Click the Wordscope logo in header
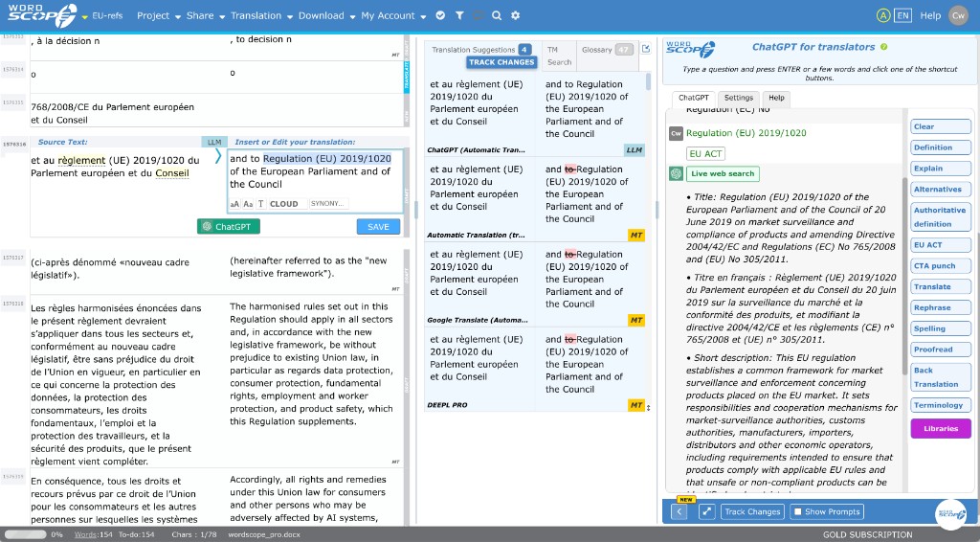 (42, 15)
